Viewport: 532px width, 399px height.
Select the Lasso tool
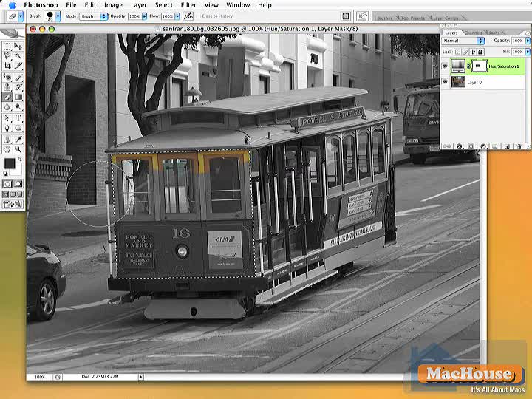click(x=7, y=55)
